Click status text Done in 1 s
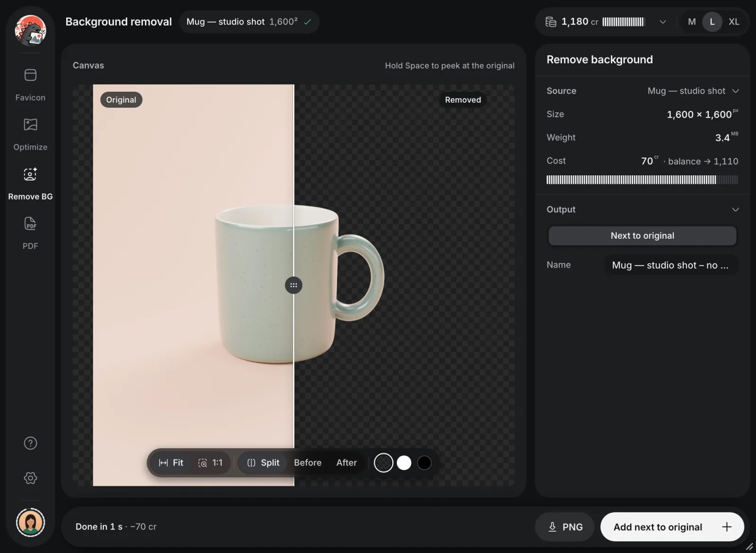This screenshot has height=553, width=756. click(x=99, y=527)
